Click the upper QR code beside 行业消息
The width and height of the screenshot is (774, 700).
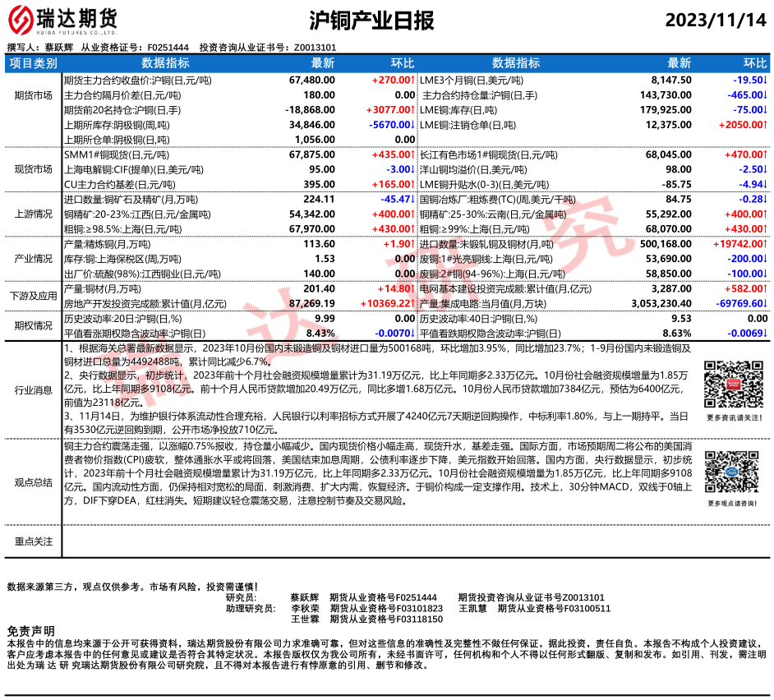click(728, 385)
